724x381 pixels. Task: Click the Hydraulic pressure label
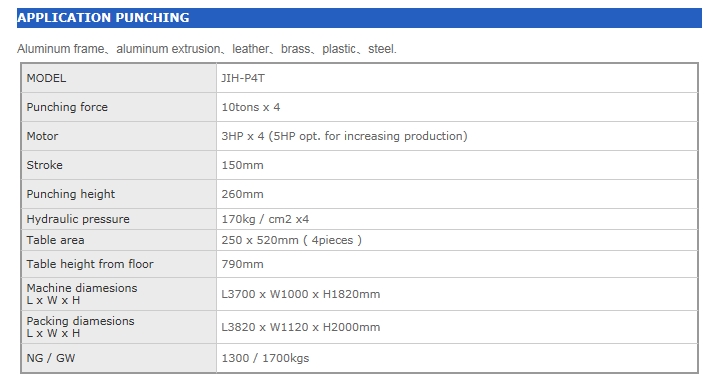[78, 219]
